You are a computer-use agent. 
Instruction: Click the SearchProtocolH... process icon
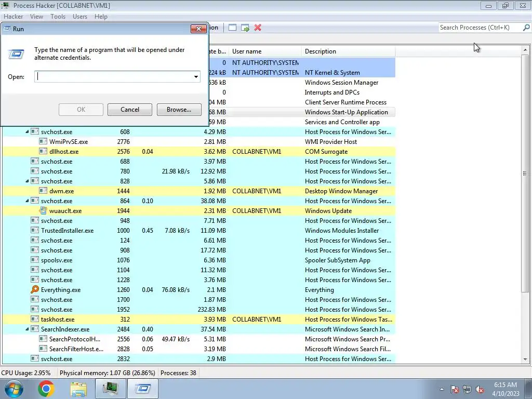point(43,339)
